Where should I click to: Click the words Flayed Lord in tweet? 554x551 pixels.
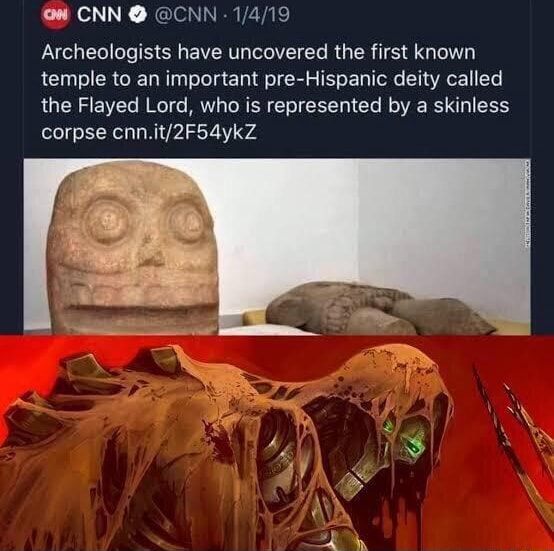[x=132, y=106]
